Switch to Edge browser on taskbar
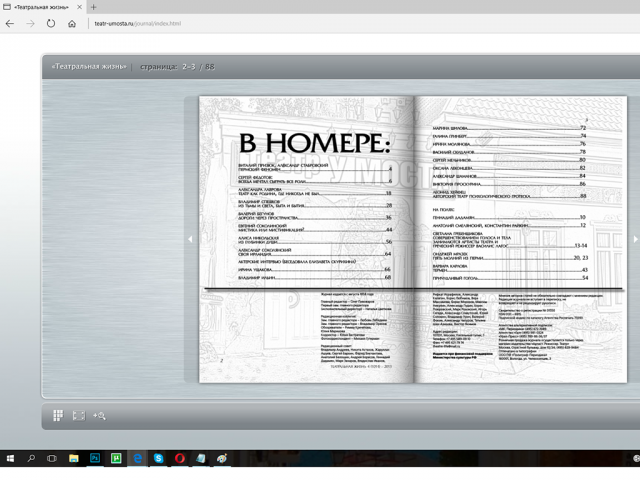Screen dimensions: 640x480 pyautogui.click(x=138, y=458)
